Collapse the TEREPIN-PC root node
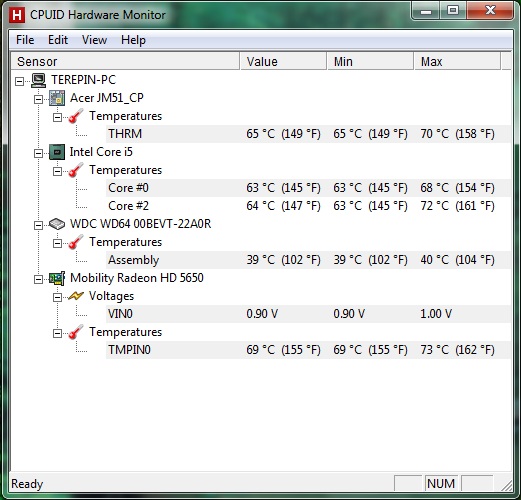Image resolution: width=521 pixels, height=500 pixels. (20, 81)
